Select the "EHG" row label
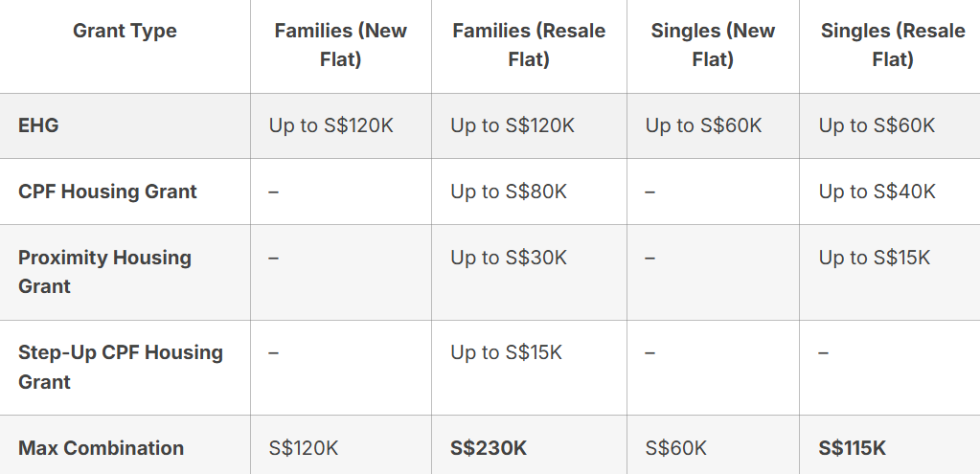 38,125
